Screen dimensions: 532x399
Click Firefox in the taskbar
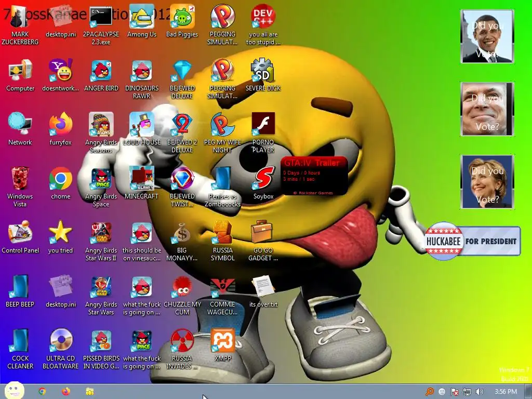pyautogui.click(x=66, y=392)
